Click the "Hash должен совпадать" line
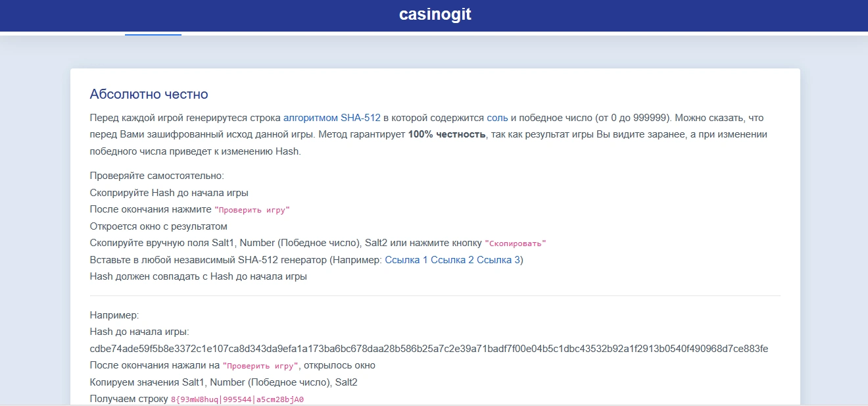Screen dimensions: 868x406 coord(198,276)
